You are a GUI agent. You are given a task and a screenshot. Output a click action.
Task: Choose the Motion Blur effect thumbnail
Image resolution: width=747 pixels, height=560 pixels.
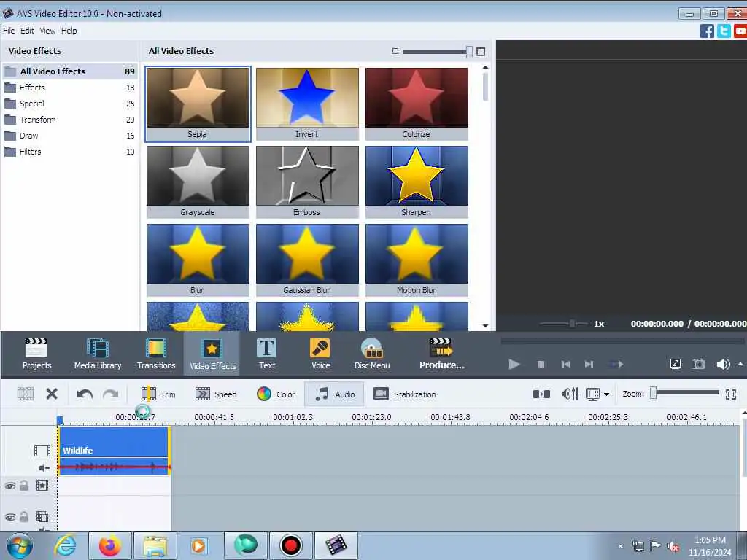click(417, 260)
